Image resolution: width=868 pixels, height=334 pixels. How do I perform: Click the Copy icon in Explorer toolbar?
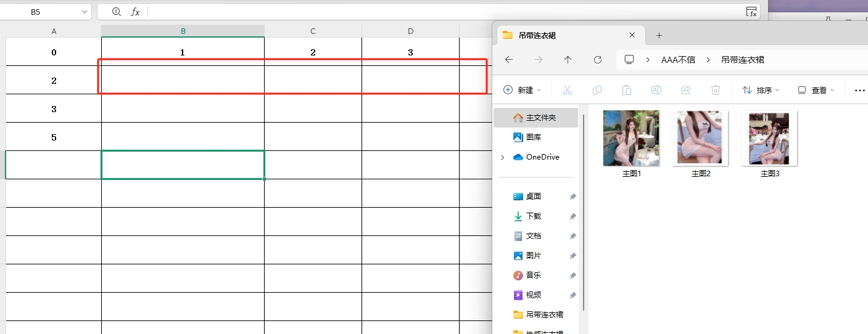pos(597,90)
